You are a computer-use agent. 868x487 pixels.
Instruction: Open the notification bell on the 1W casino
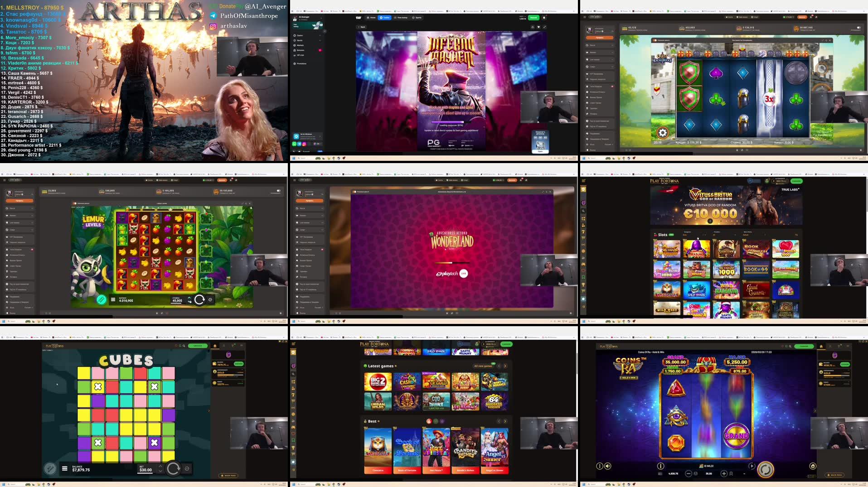pyautogui.click(x=544, y=18)
